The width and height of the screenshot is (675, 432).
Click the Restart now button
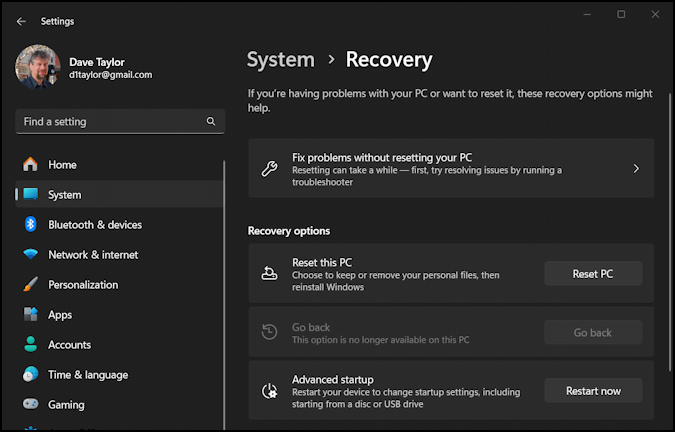[593, 391]
